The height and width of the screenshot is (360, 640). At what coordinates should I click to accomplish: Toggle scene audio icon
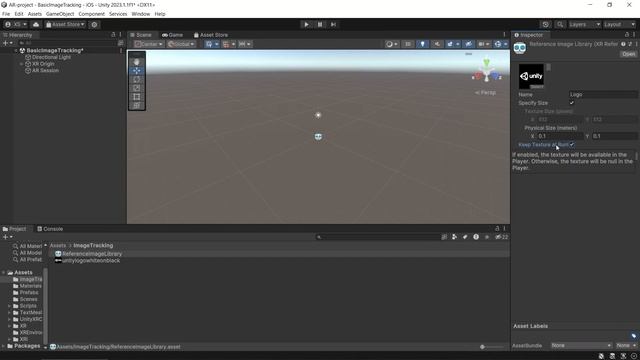tap(437, 44)
